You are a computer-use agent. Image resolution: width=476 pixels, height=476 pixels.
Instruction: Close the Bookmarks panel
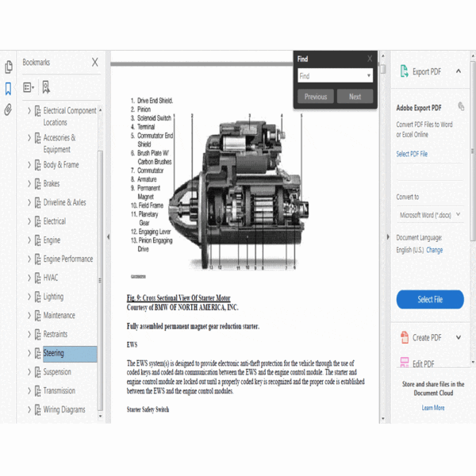95,62
